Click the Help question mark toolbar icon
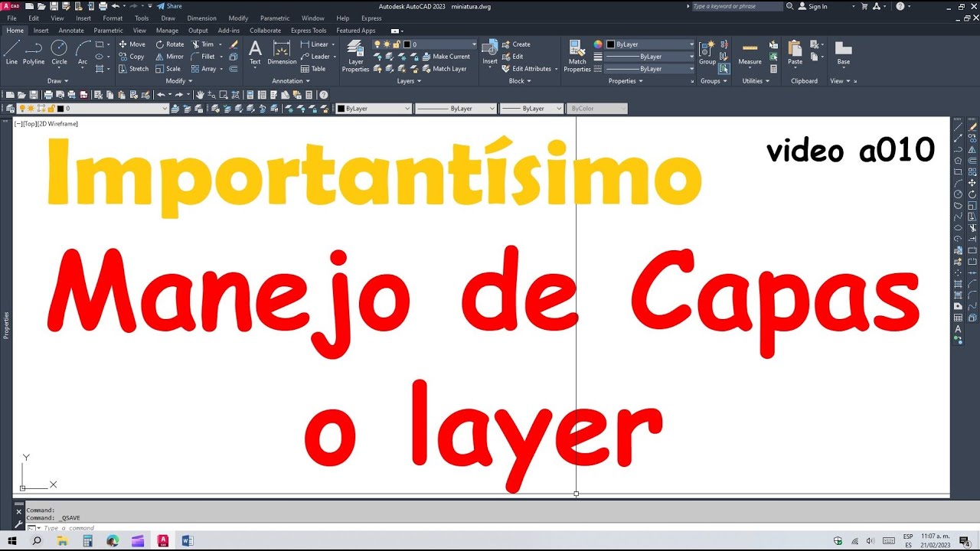This screenshot has width=980, height=551. point(324,95)
